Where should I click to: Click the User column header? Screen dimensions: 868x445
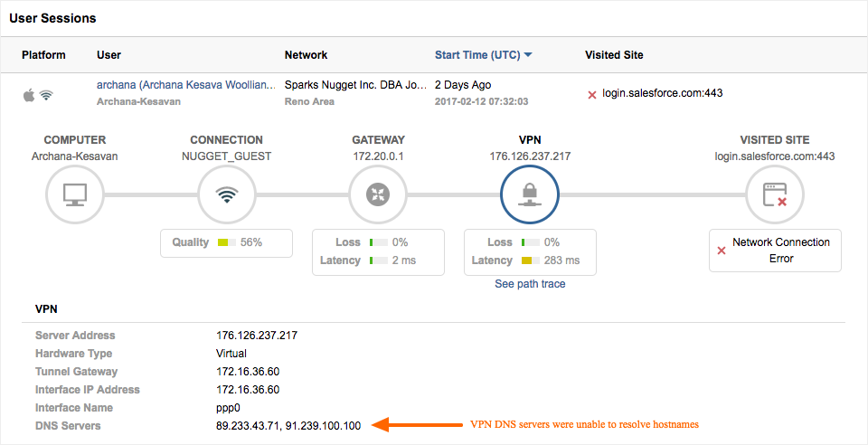[x=108, y=55]
